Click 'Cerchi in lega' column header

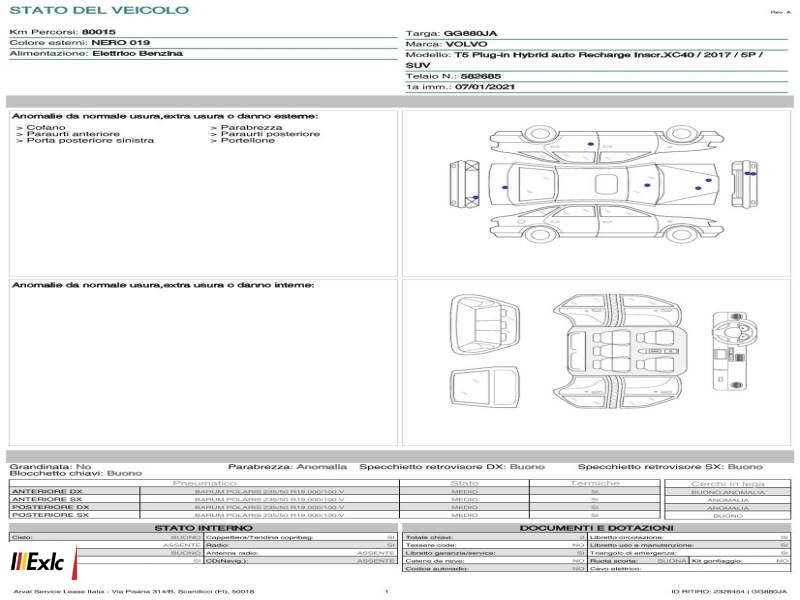[x=728, y=483]
